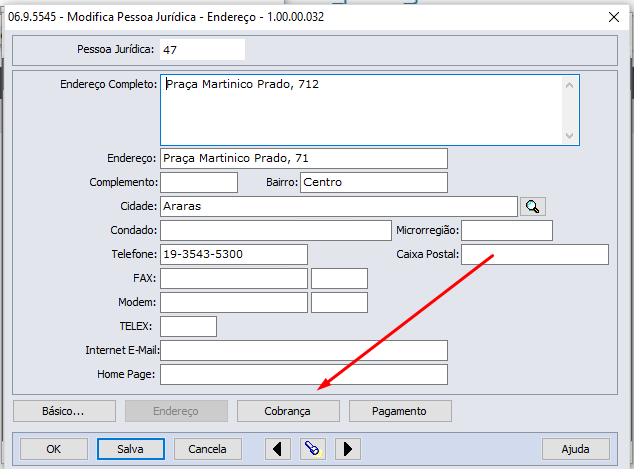
Task: Click the Pessoa Jurídica field
Action: 202,49
